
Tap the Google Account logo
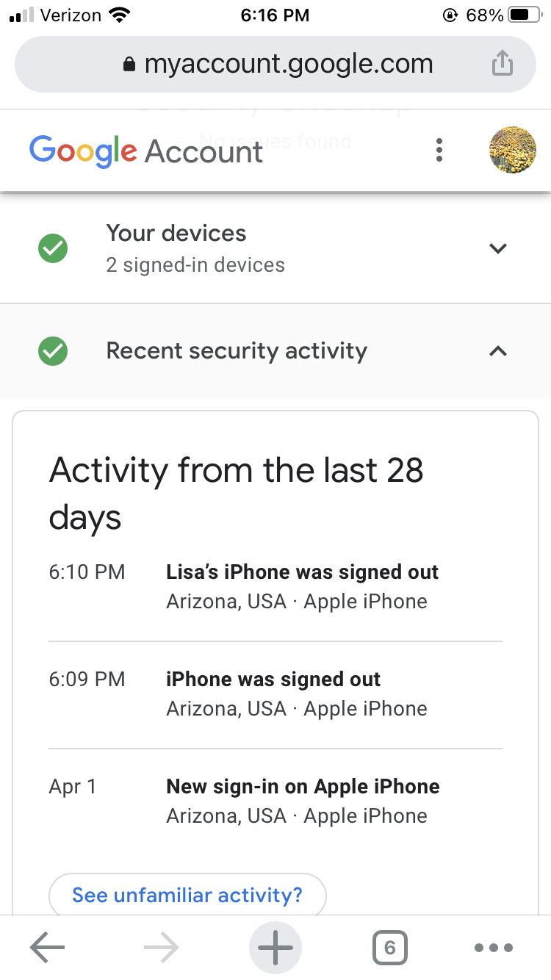(x=146, y=151)
